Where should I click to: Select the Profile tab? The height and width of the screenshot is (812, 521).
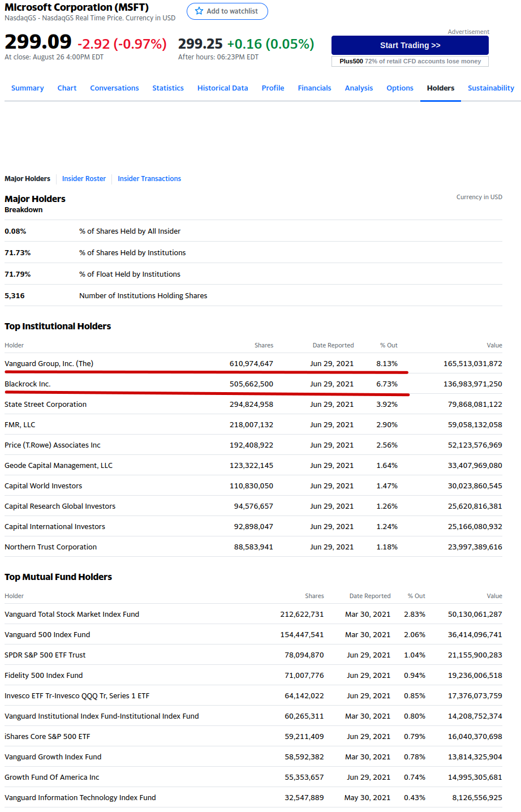[273, 88]
